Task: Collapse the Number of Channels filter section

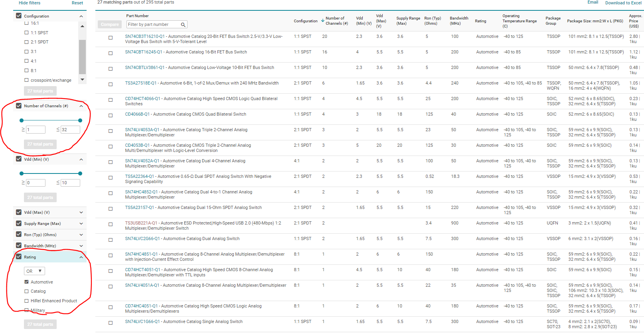Action: click(x=81, y=106)
